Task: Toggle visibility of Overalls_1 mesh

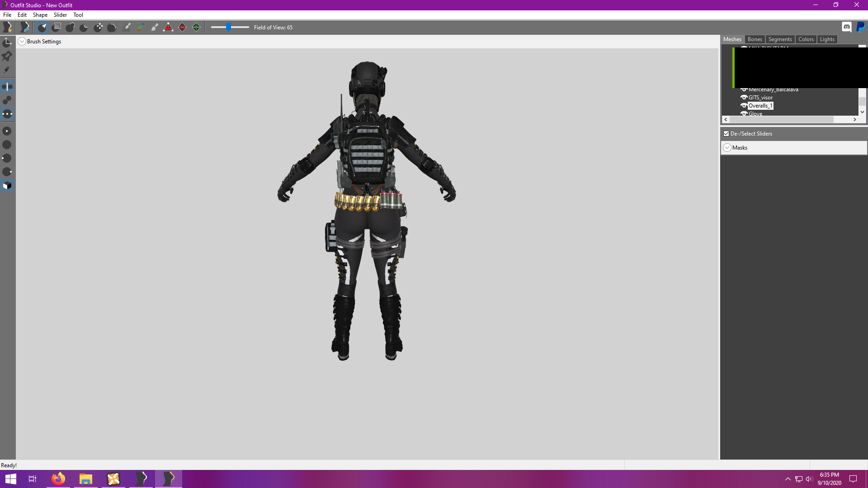Action: [x=744, y=106]
